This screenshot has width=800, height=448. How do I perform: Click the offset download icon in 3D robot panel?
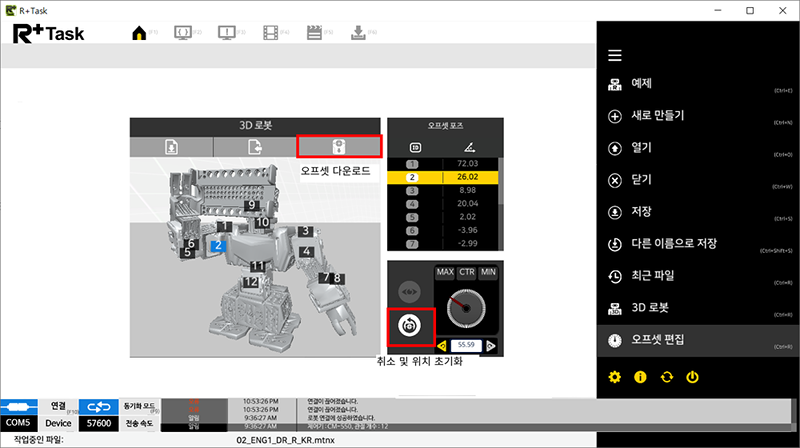tap(340, 146)
